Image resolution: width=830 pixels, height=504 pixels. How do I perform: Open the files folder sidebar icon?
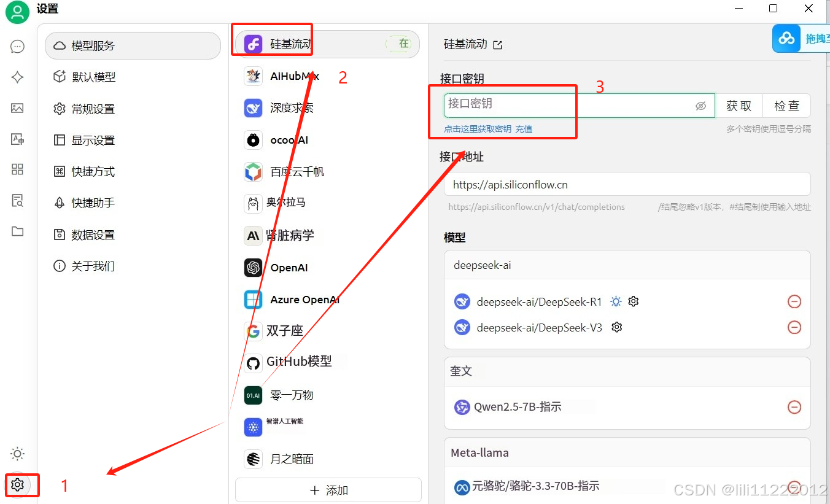[18, 231]
